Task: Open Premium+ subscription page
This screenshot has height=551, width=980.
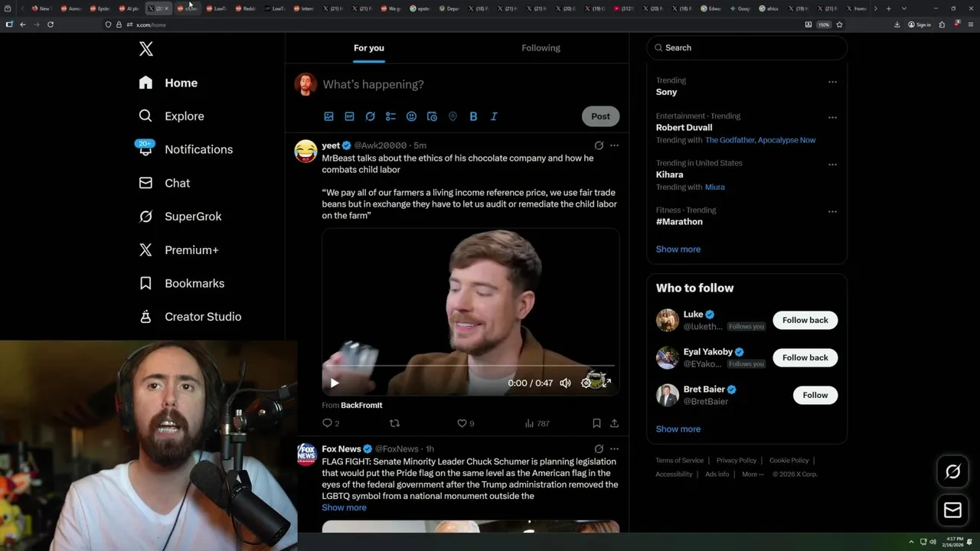Action: (178, 250)
